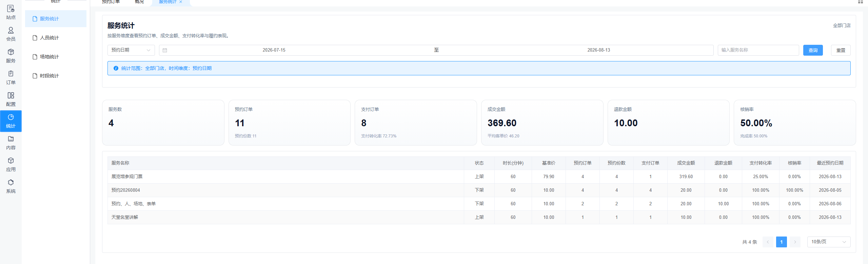
Task: Select page 1 in pagination
Action: [781, 242]
